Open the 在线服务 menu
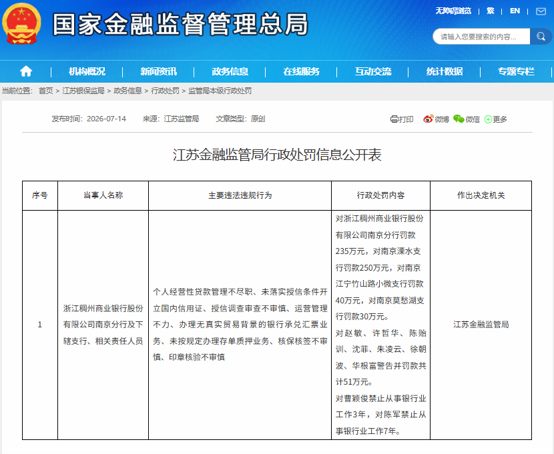 coord(301,71)
